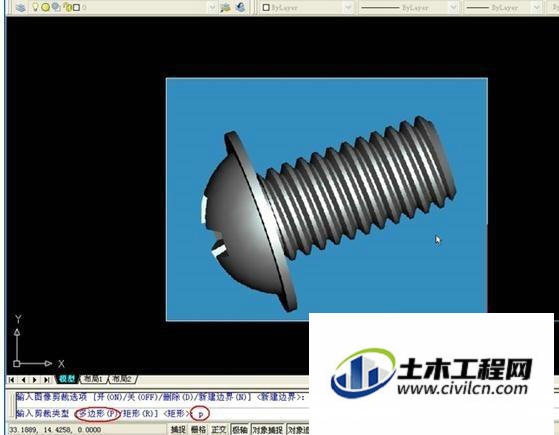
Task: Switch to the 布局1 tab
Action: pos(94,379)
